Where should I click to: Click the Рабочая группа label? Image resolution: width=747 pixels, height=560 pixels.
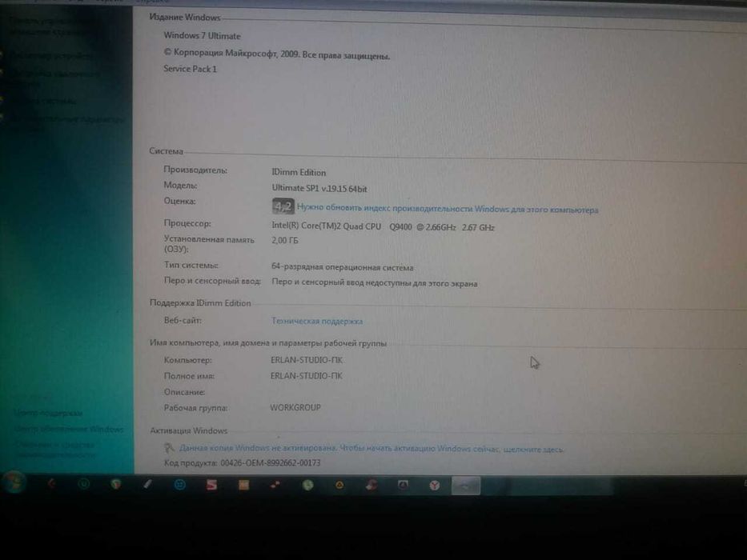tap(196, 408)
